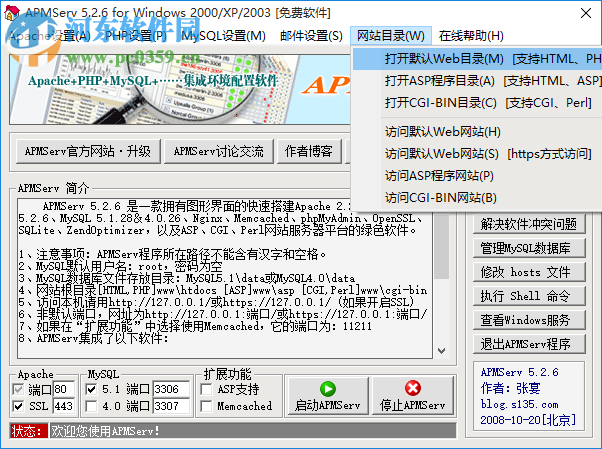The height and width of the screenshot is (449, 602).
Task: Click the Apache port 80 input field
Action: (x=63, y=389)
